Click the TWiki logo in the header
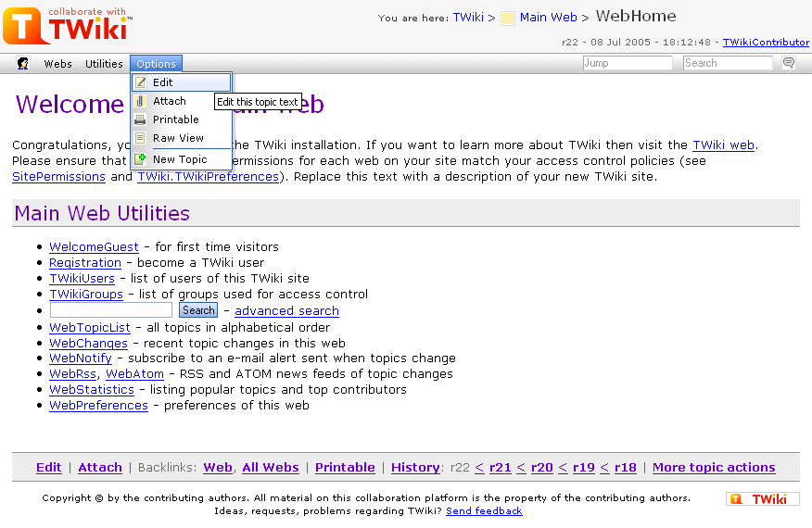Image resolution: width=812 pixels, height=528 pixels. tap(68, 26)
